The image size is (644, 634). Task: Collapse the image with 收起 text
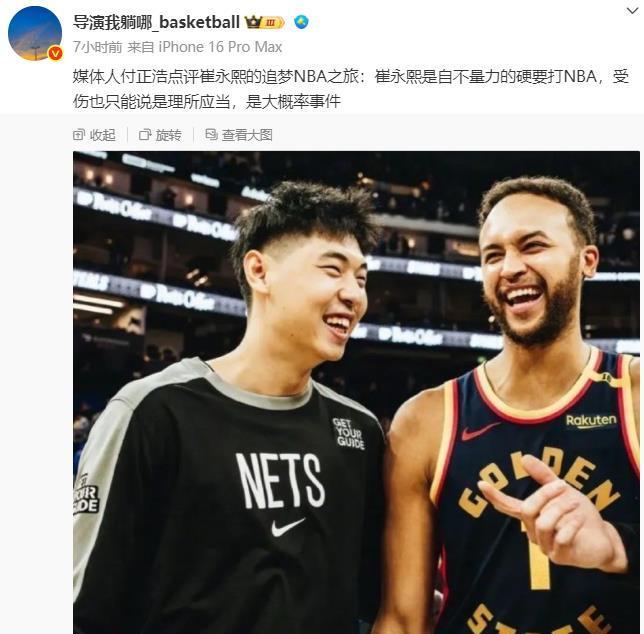(103, 135)
